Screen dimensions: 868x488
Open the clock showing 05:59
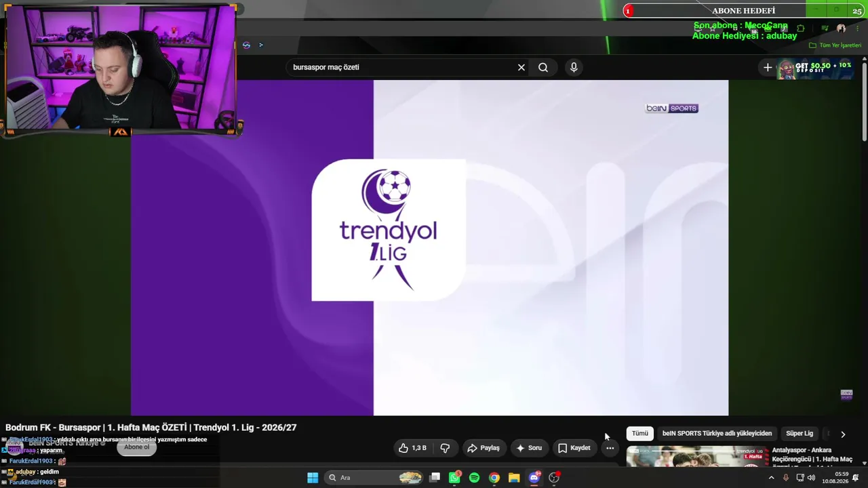coord(835,478)
